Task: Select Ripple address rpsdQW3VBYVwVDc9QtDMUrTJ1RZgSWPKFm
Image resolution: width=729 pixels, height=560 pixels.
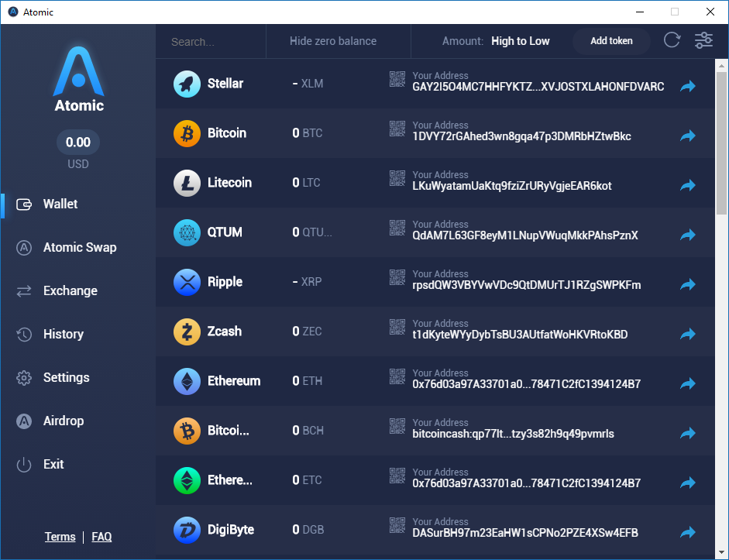Action: 526,285
